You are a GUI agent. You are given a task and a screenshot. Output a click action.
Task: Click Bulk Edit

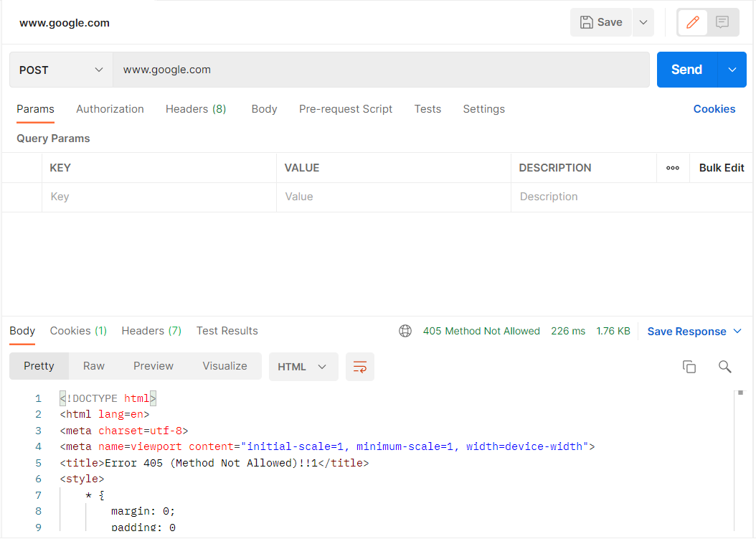pyautogui.click(x=722, y=168)
